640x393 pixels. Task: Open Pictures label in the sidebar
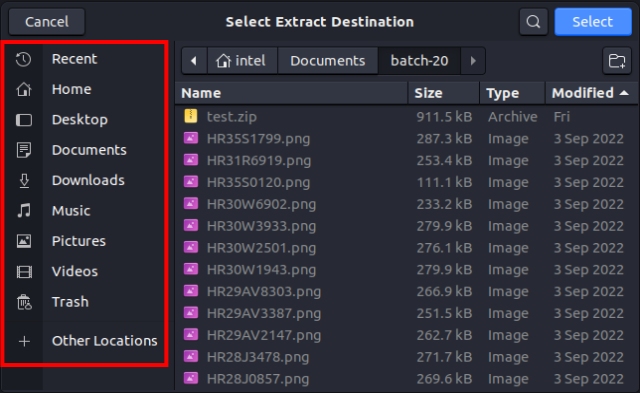pos(79,241)
